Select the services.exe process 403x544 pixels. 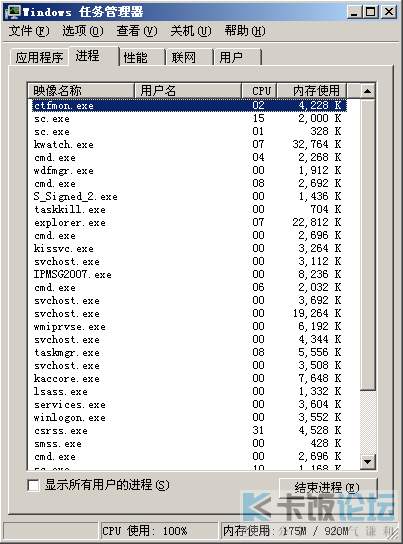(189, 404)
